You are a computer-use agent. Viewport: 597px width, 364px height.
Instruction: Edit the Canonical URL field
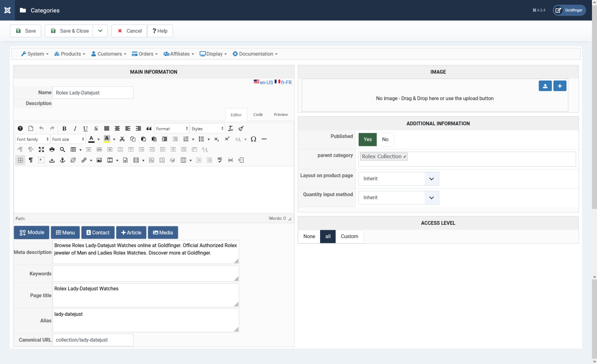[x=93, y=340]
